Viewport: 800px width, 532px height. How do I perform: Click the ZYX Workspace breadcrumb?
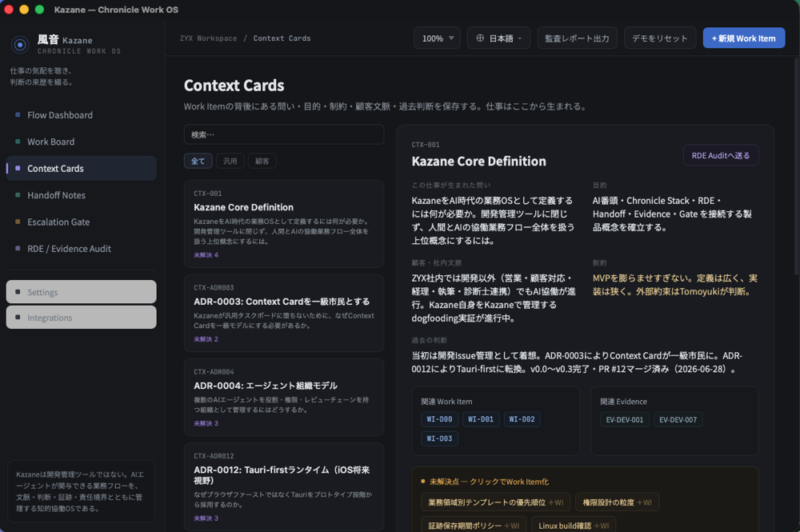[208, 38]
